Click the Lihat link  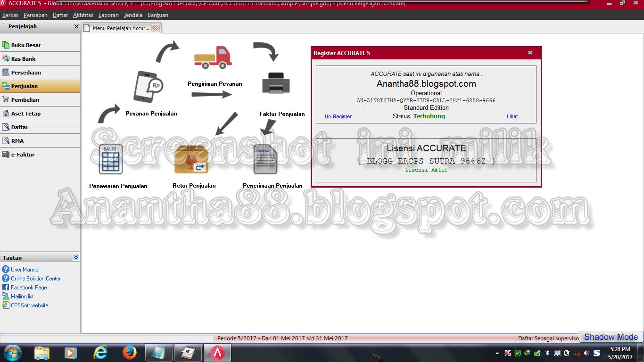[512, 116]
